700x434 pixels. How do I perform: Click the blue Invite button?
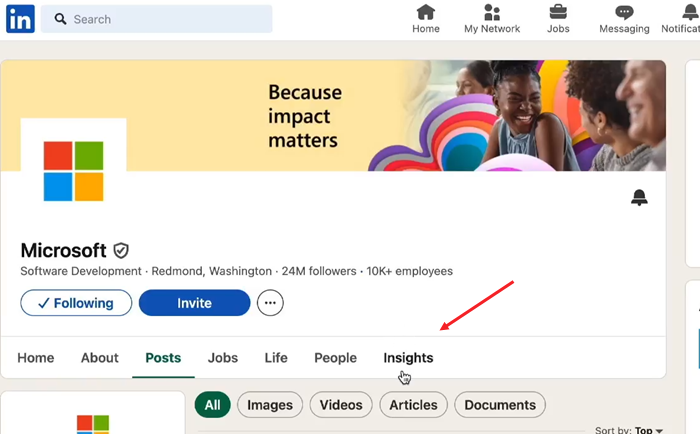pyautogui.click(x=194, y=303)
